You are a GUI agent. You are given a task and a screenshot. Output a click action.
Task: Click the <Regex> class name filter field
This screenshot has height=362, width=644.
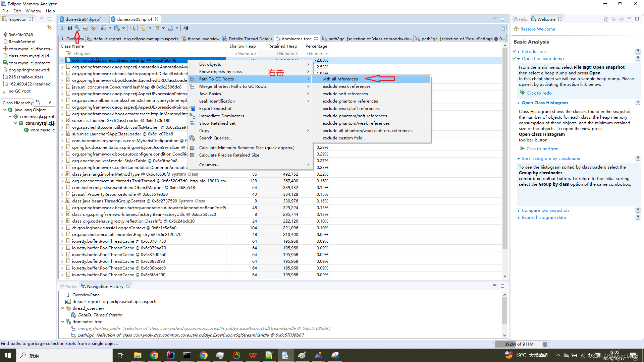pyautogui.click(x=82, y=54)
